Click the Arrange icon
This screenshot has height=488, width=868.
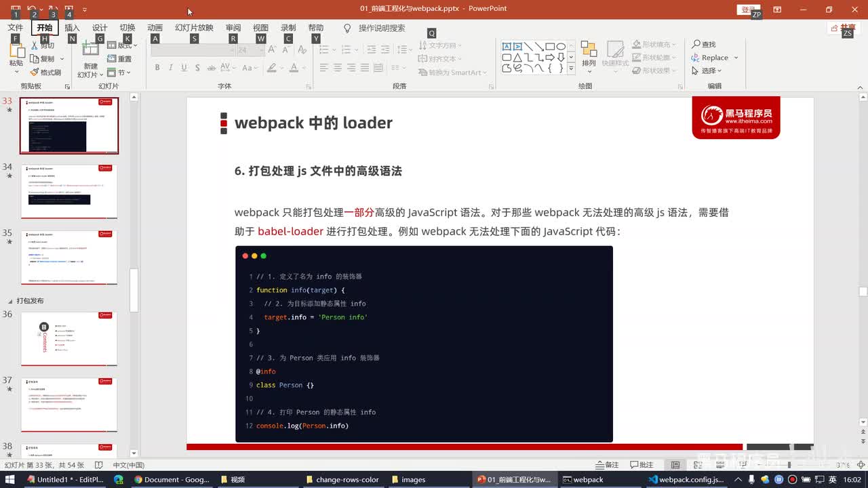(x=589, y=51)
